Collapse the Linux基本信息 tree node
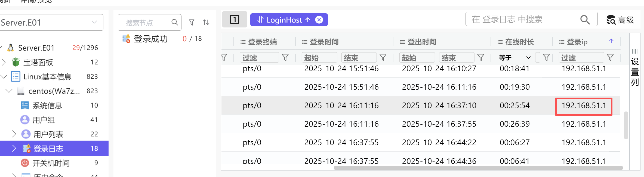This screenshot has width=644, height=177. [4, 77]
